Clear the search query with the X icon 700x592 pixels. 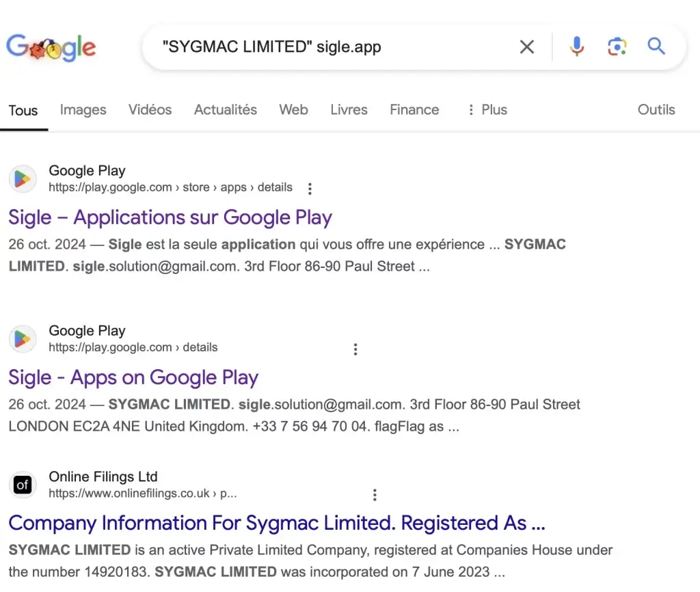tap(527, 46)
